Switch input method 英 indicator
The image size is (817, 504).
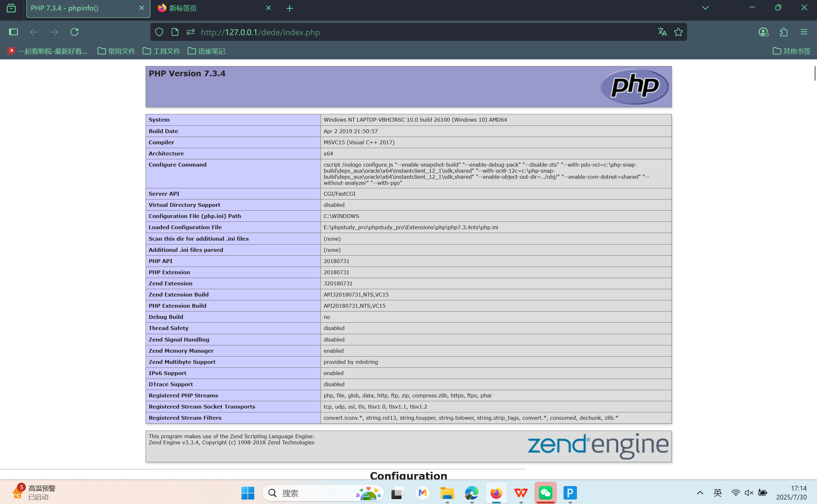pos(718,493)
